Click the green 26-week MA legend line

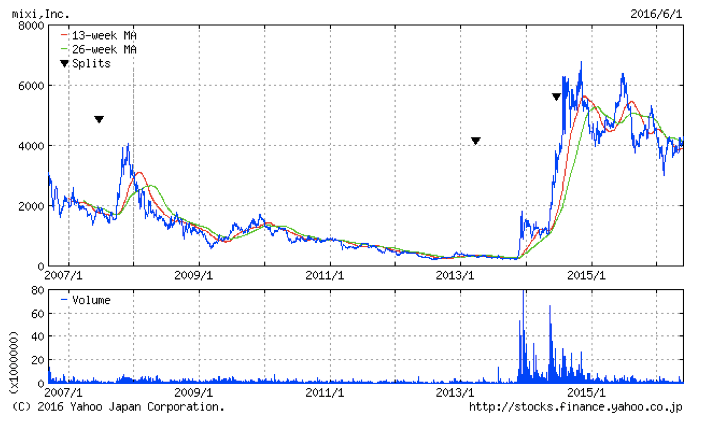(x=66, y=49)
